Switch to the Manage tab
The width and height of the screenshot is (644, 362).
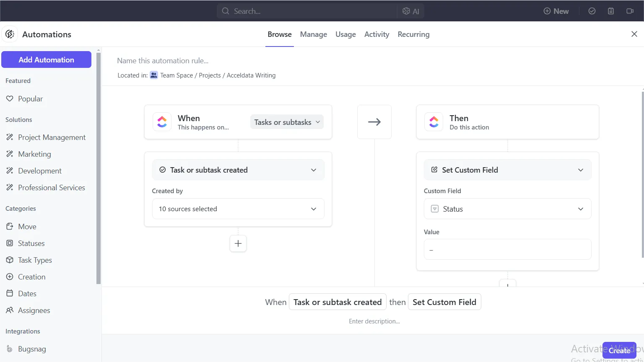tap(314, 34)
